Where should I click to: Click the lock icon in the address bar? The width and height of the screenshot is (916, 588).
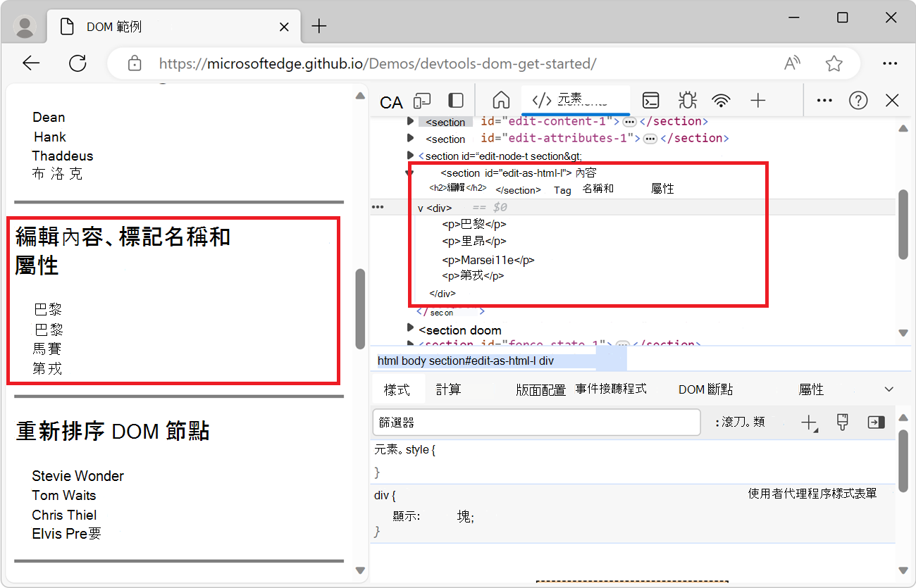point(134,63)
